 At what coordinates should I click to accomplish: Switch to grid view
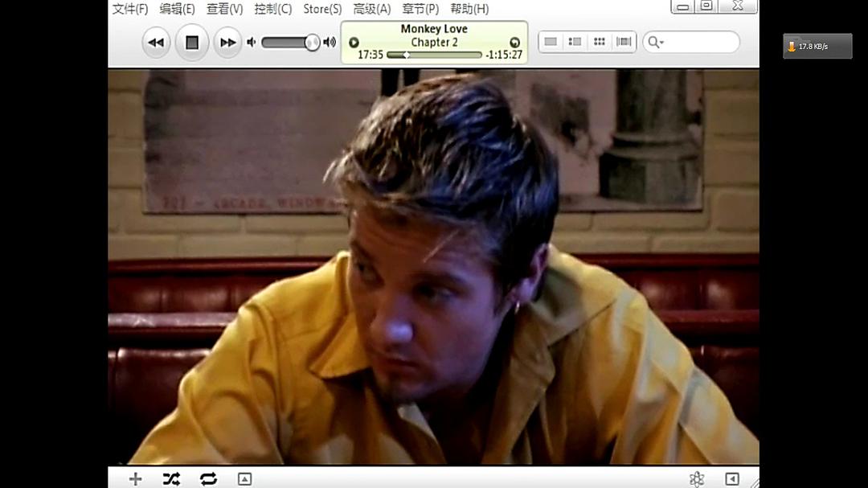click(599, 42)
